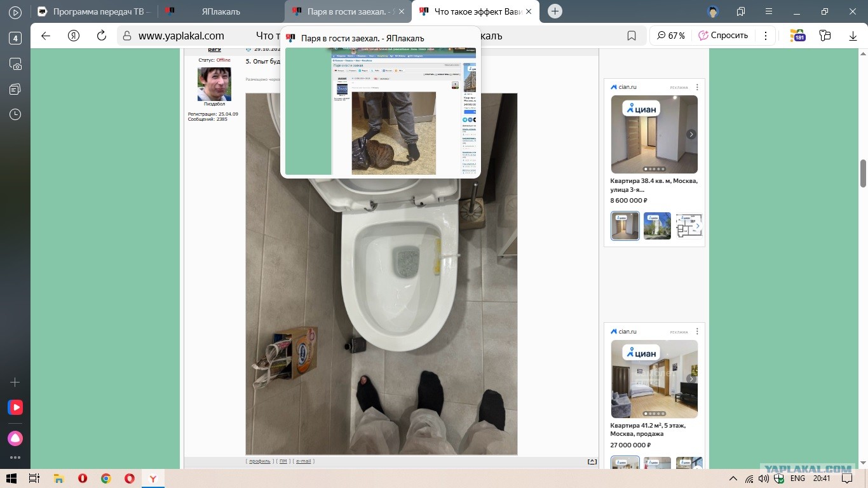Open the tab counter showing 4
This screenshot has width=868, height=488.
[x=15, y=38]
